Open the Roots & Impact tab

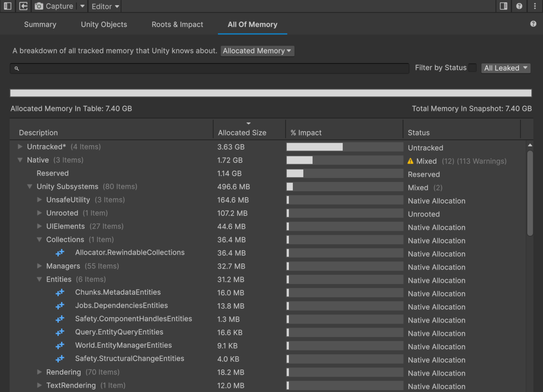pyautogui.click(x=177, y=24)
